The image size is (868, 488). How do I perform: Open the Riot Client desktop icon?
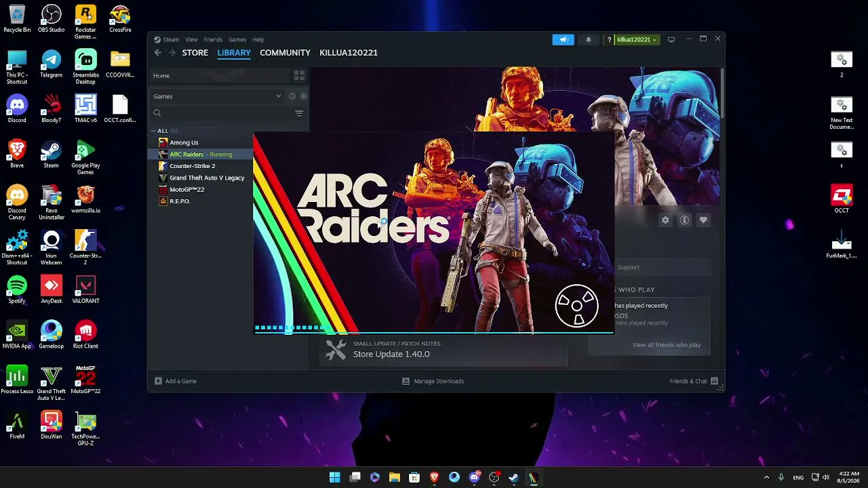coord(85,335)
